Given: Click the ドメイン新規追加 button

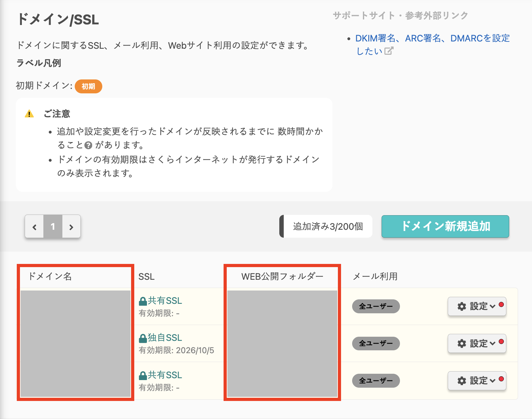Looking at the screenshot, I should 445,227.
